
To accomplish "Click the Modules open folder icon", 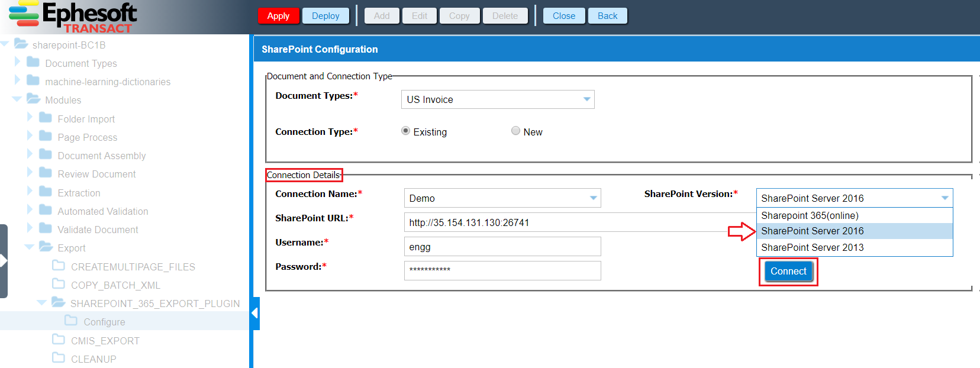I will pos(34,99).
